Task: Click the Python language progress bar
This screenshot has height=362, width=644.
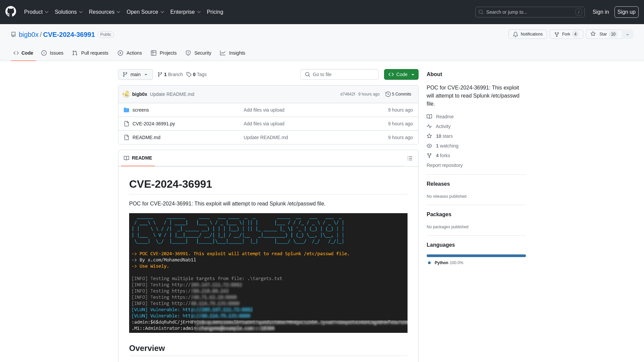Action: tap(476, 255)
